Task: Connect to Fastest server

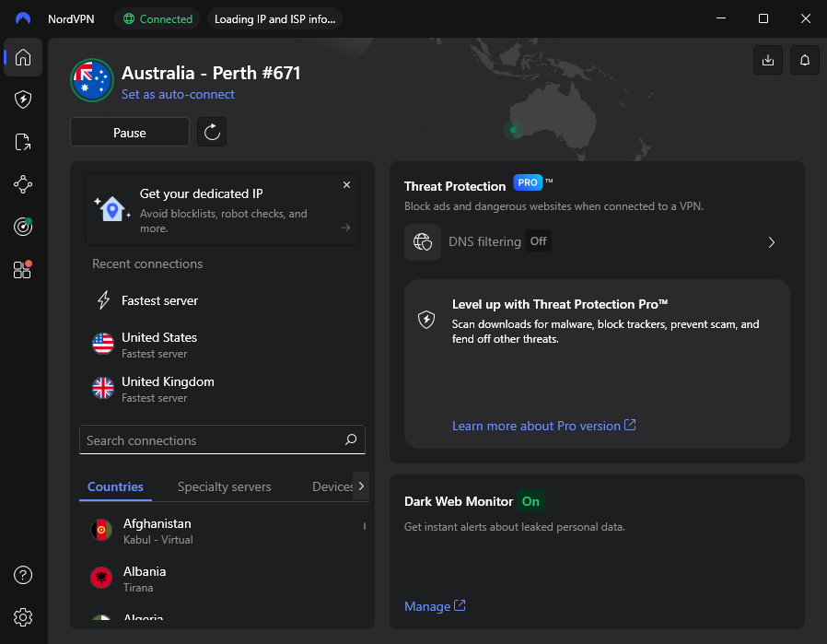Action: tap(222, 300)
